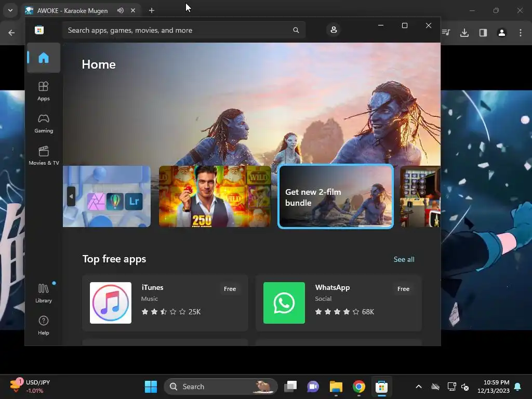532x399 pixels.
Task: Click the Free button for iTunes
Action: [x=230, y=289]
